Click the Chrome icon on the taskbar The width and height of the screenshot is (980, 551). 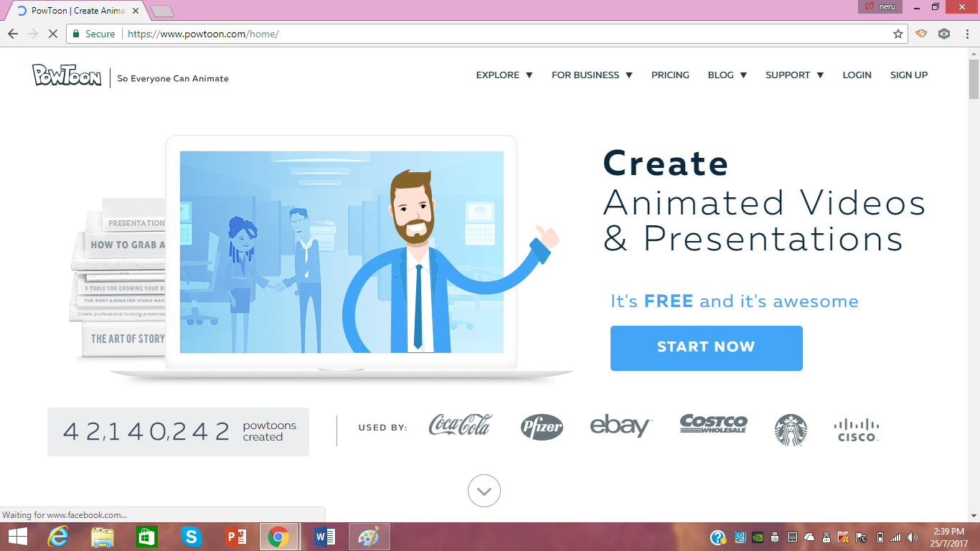278,537
